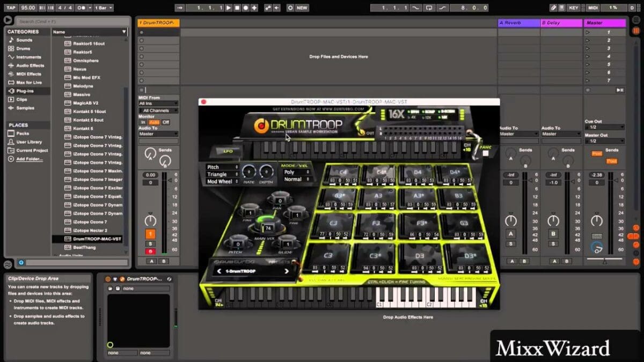This screenshot has height=362, width=644.
Task: Select Max for Live category
Action: 29,83
